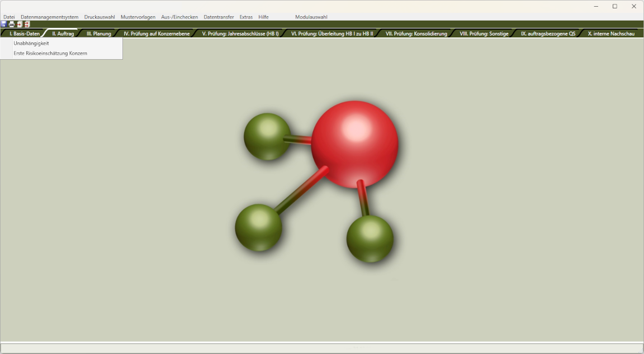Open the Datenmanagementsystem menu
Image resolution: width=644 pixels, height=354 pixels.
pos(49,17)
